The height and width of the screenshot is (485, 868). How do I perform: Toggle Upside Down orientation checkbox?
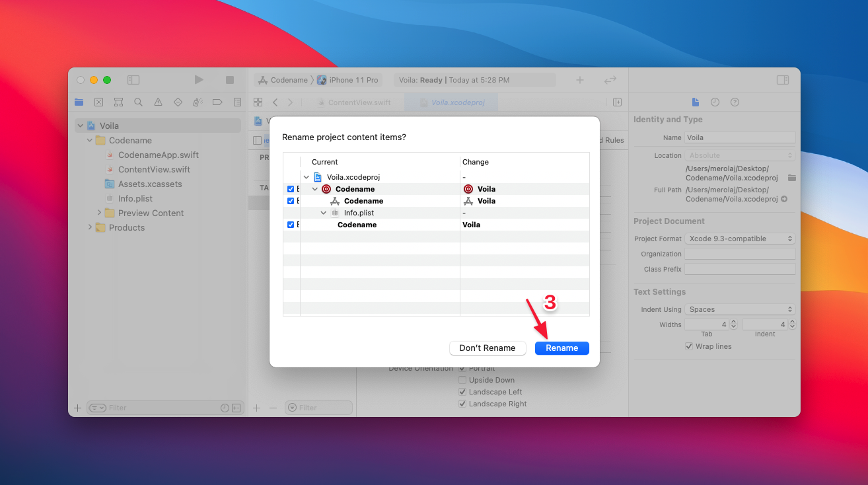(x=462, y=380)
